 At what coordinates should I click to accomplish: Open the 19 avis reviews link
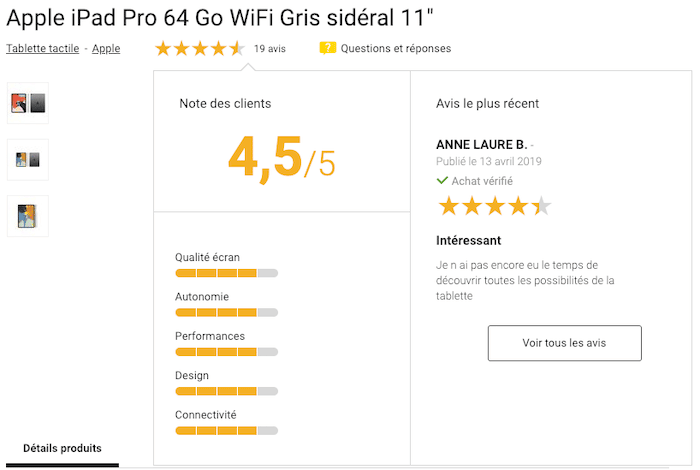point(270,48)
